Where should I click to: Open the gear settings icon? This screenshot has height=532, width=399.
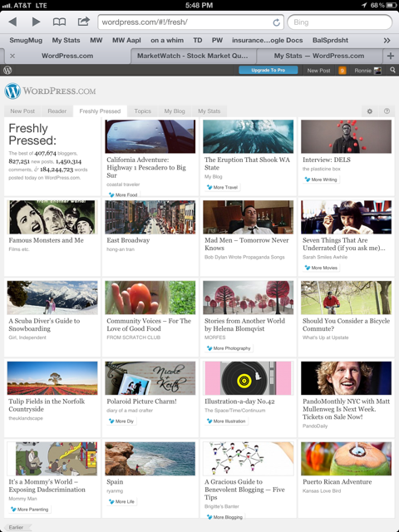370,111
